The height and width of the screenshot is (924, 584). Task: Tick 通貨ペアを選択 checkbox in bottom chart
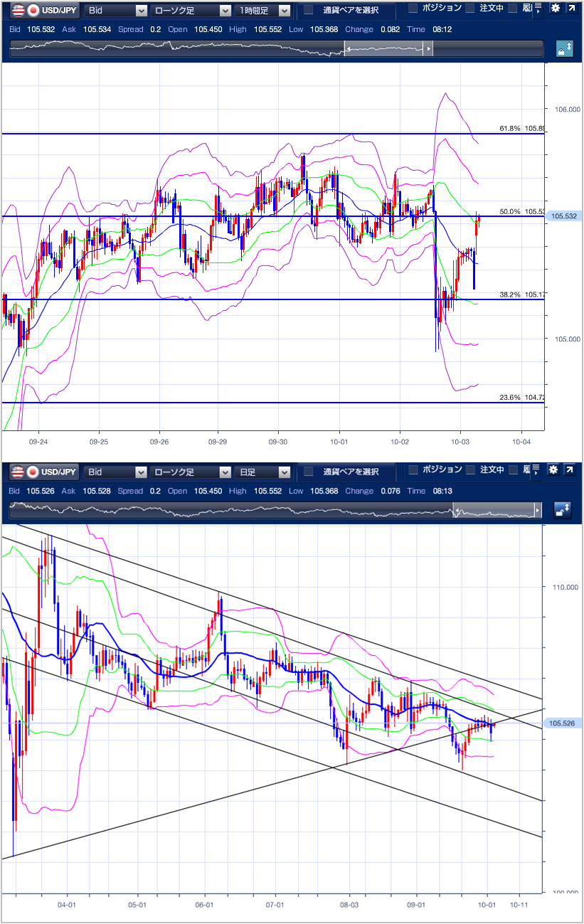309,472
